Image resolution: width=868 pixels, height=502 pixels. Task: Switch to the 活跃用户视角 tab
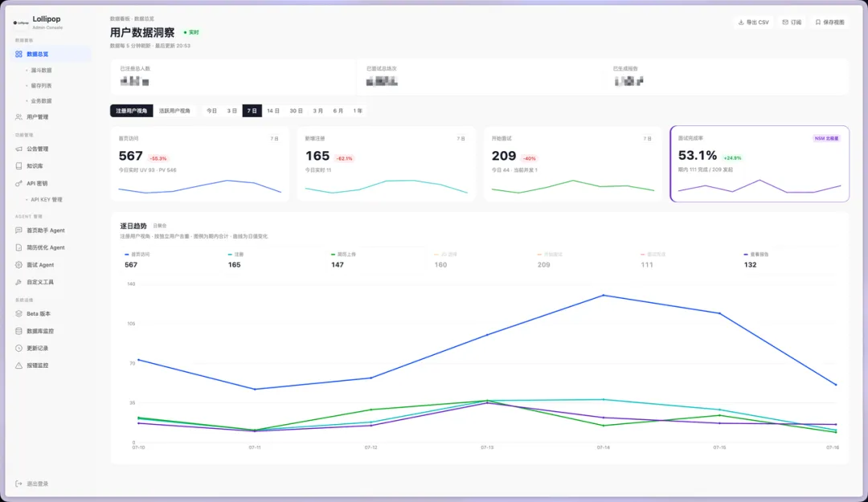point(174,111)
